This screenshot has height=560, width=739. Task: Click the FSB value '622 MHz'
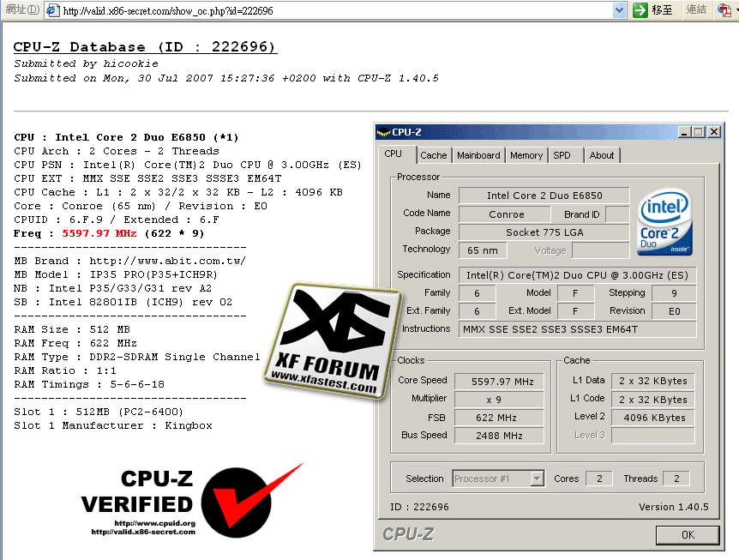pyautogui.click(x=500, y=418)
